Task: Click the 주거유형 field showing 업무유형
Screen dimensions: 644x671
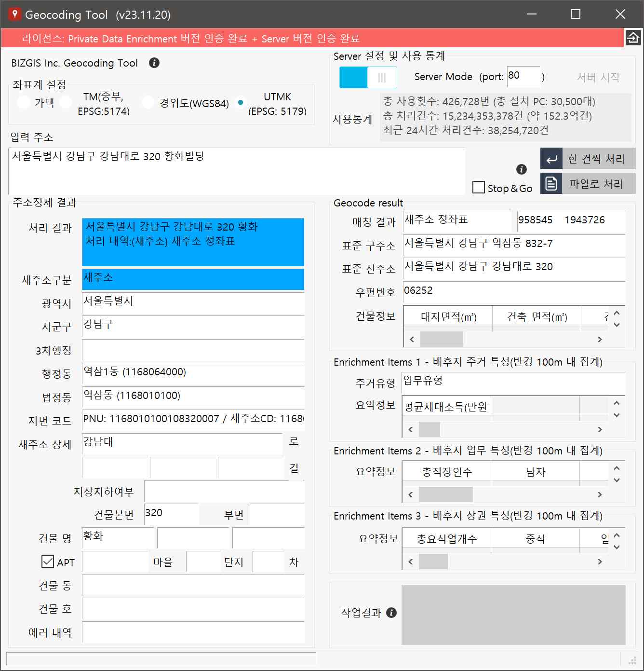Action: click(514, 383)
